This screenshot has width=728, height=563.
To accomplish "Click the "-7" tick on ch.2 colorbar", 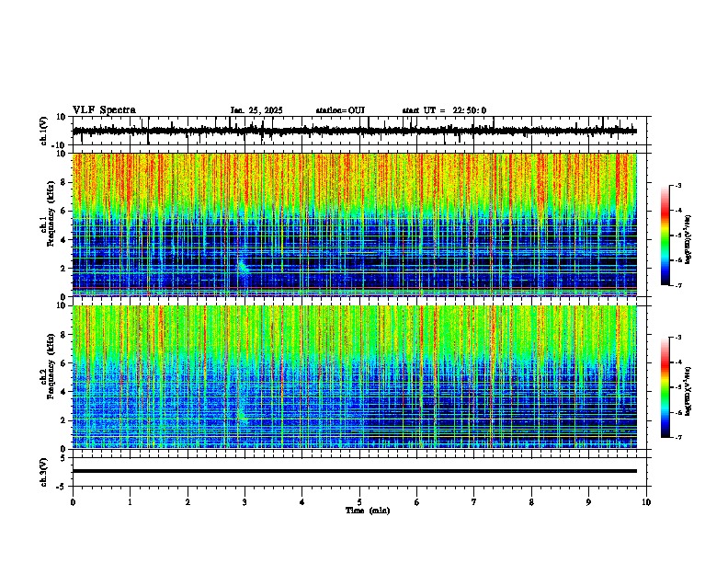I will tap(677, 437).
